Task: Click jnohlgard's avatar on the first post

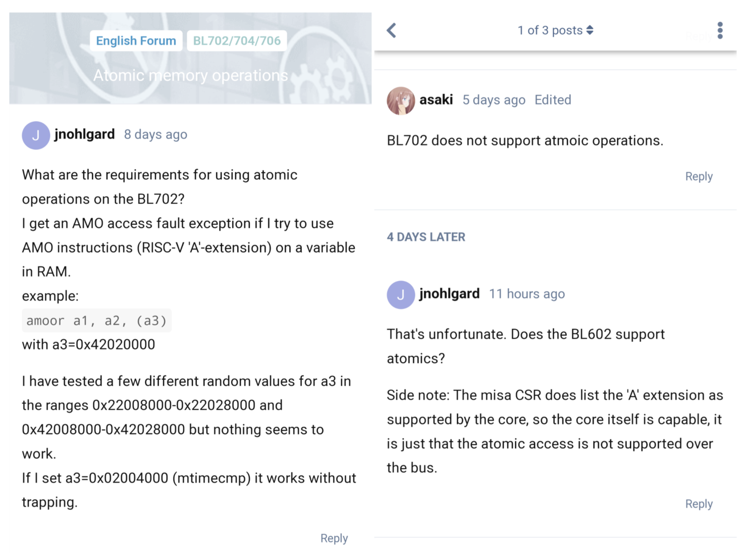Action: point(36,135)
